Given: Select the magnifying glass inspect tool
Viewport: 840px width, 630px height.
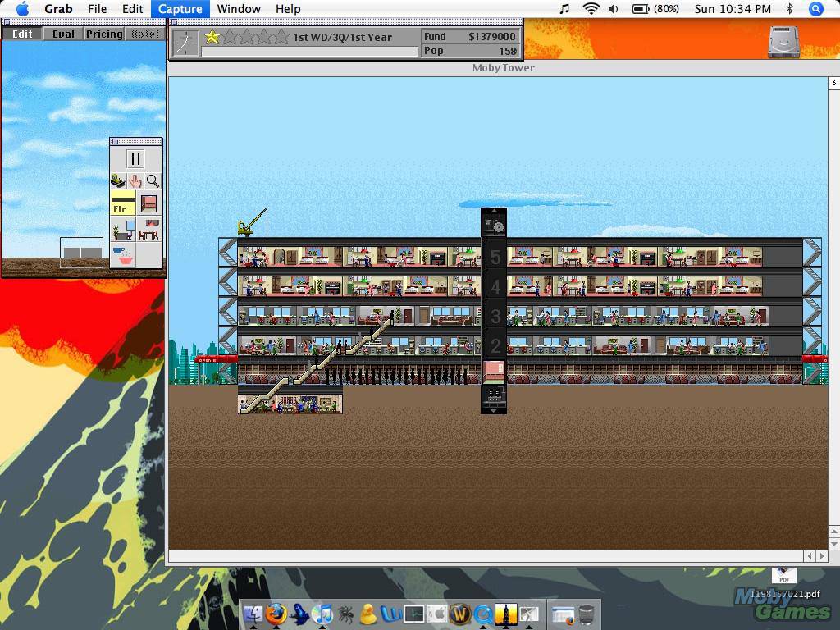Looking at the screenshot, I should 153,180.
